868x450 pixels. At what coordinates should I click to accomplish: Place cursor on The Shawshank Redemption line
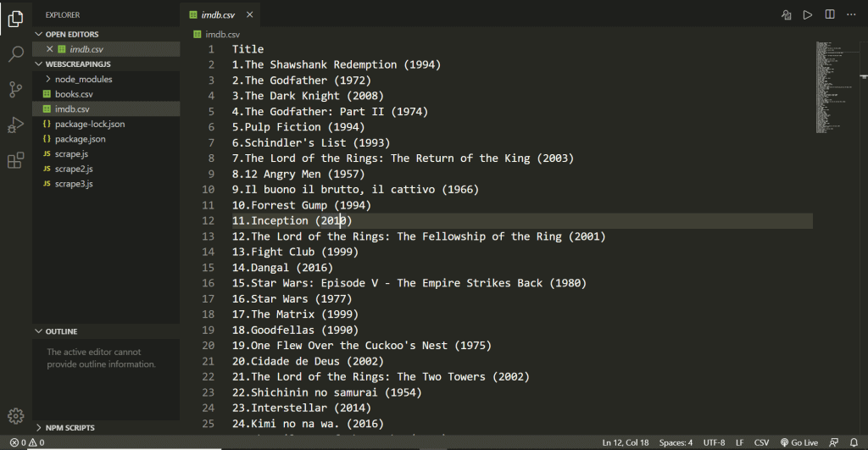coord(337,64)
